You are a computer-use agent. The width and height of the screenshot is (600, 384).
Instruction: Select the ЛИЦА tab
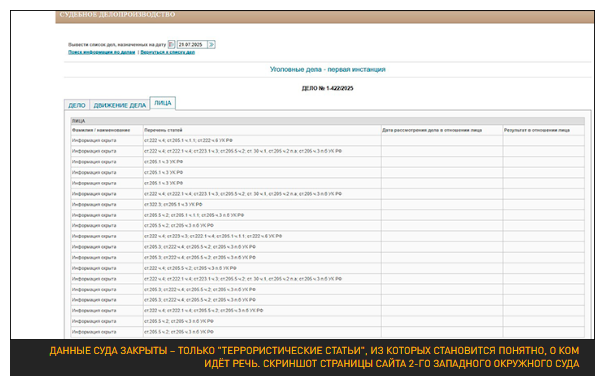coord(163,103)
